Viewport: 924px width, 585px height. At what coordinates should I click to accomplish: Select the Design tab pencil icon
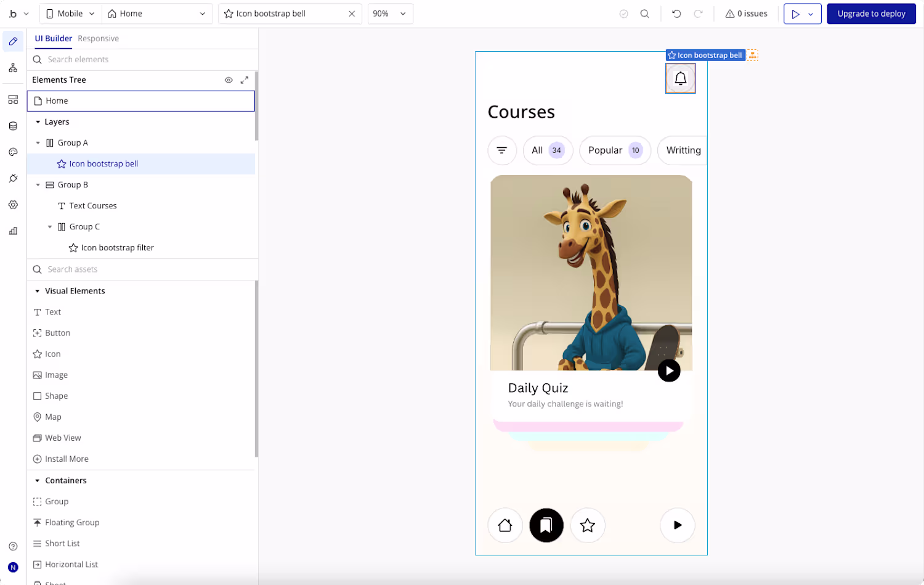tap(13, 41)
